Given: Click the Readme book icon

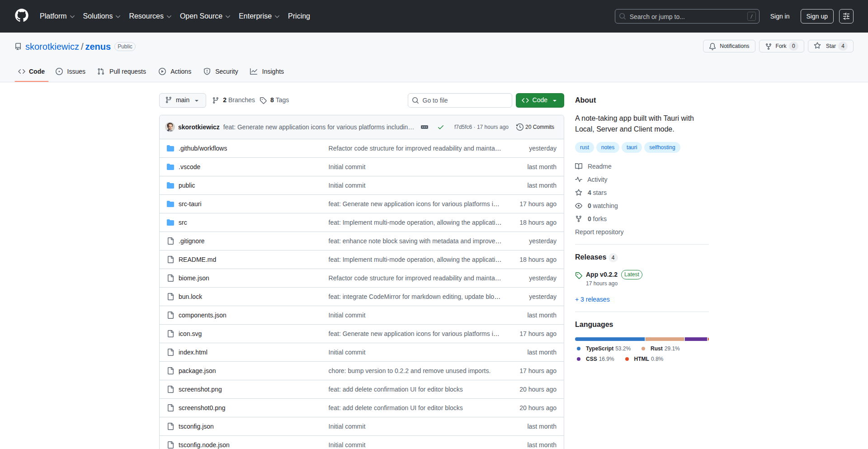Looking at the screenshot, I should click(579, 166).
